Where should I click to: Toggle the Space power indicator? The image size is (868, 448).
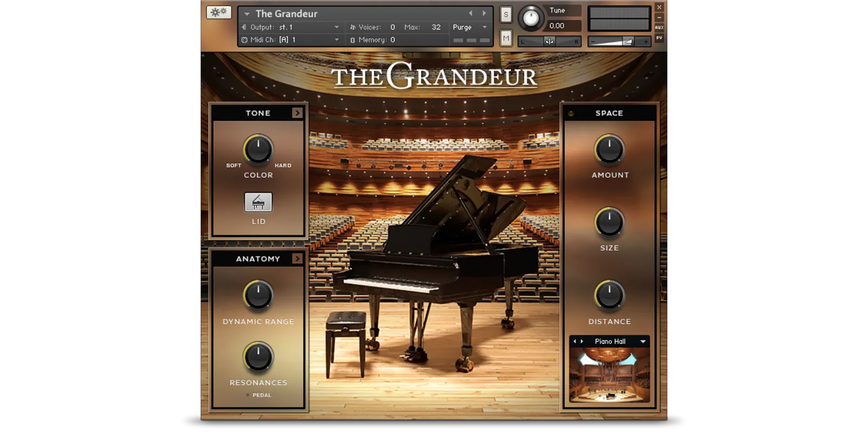(571, 113)
